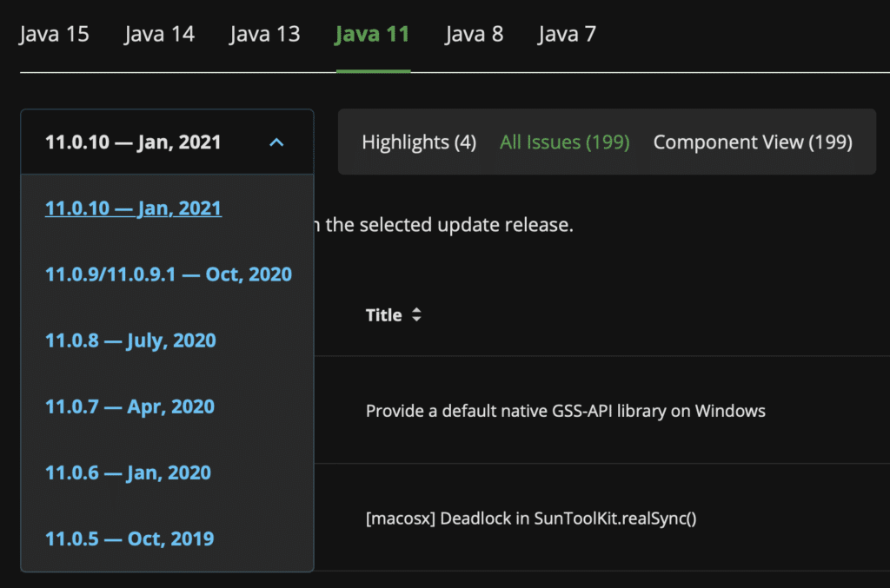Select the All Issues (199) view
This screenshot has height=588, width=890.
565,142
